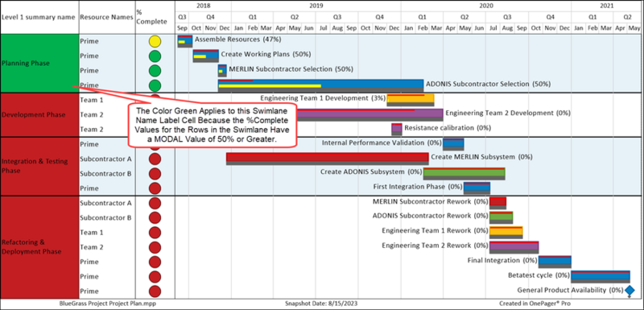Select the red Create MERLIN Subsystem bar
This screenshot has height=310, width=644.
point(328,159)
